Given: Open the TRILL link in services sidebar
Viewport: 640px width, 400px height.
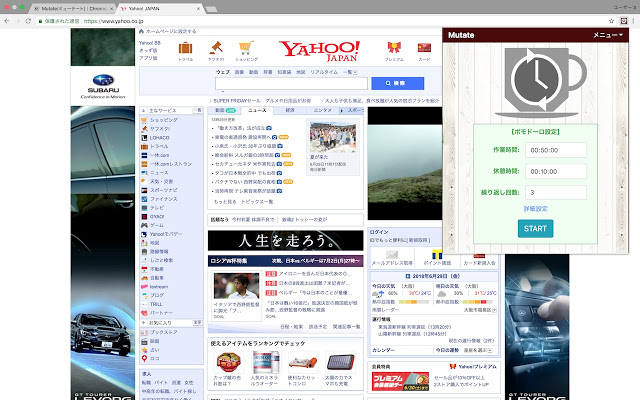Looking at the screenshot, I should click(x=156, y=304).
